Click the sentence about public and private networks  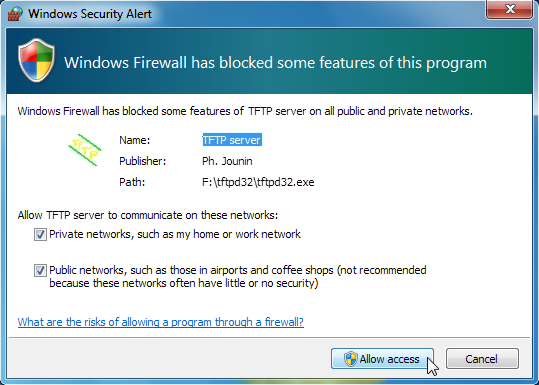(245, 111)
